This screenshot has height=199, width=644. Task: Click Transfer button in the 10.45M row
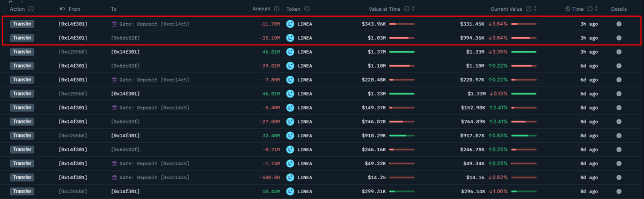[22, 191]
